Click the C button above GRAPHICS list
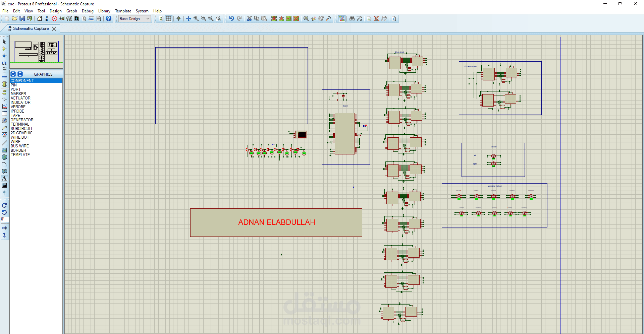 (13, 74)
